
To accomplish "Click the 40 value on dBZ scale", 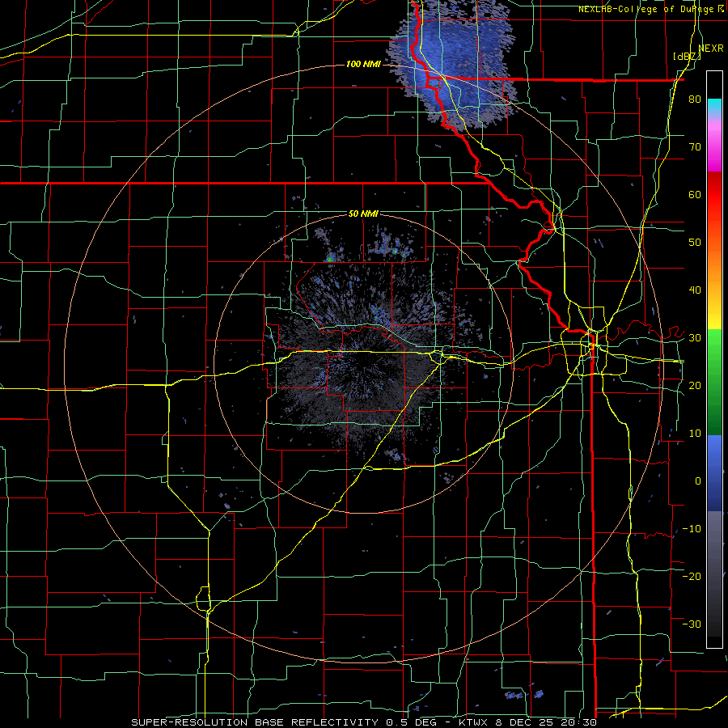I will pos(695,290).
